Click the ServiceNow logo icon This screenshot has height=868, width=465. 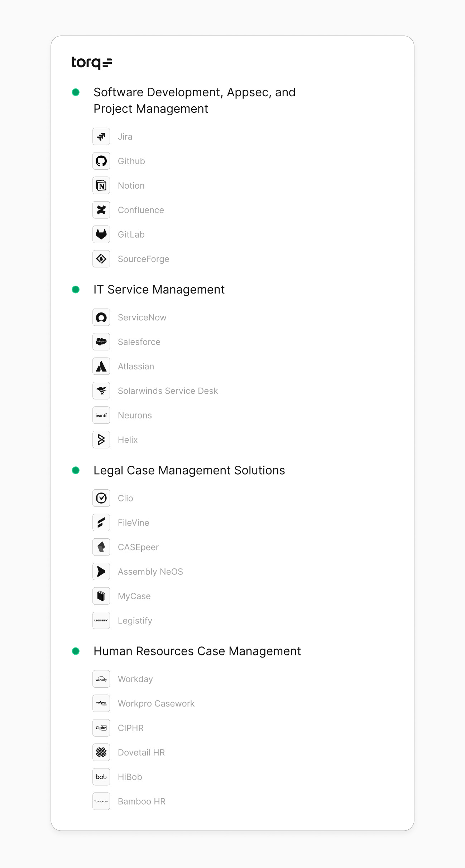(101, 317)
